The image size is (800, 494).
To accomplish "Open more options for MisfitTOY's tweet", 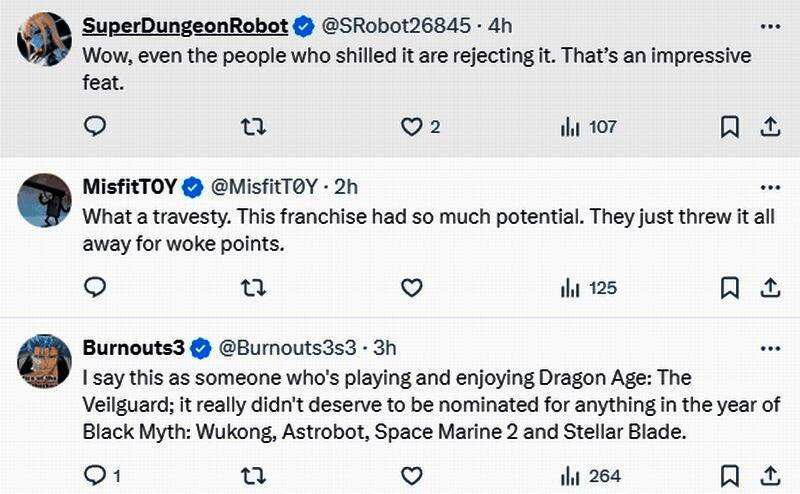I will click(x=769, y=187).
